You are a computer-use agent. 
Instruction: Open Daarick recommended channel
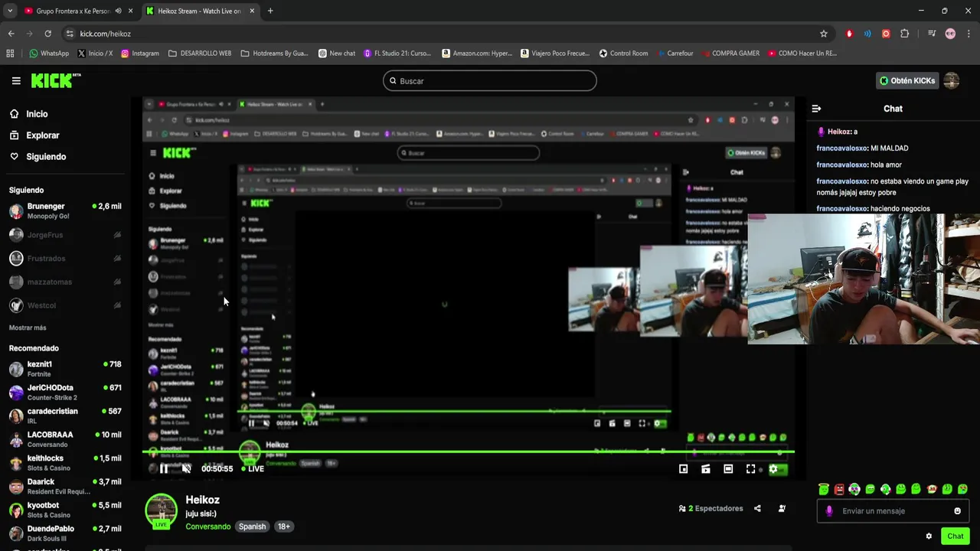click(x=65, y=487)
